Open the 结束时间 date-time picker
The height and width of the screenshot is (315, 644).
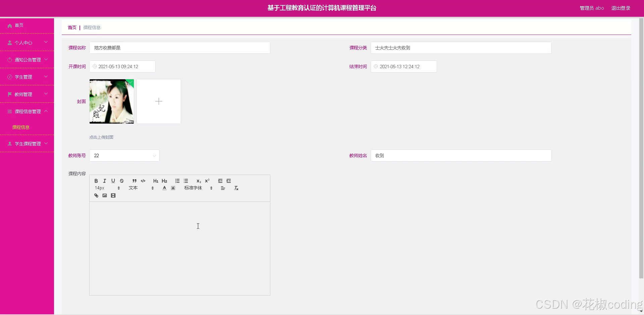click(404, 66)
